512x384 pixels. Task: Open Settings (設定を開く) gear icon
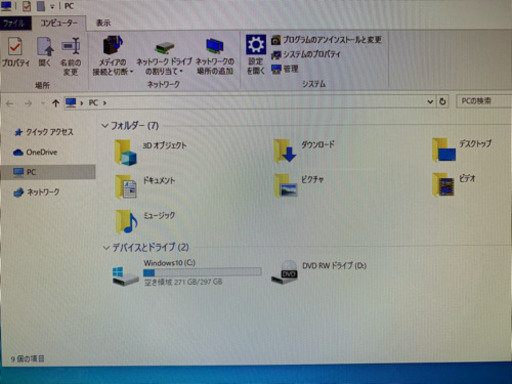point(256,55)
